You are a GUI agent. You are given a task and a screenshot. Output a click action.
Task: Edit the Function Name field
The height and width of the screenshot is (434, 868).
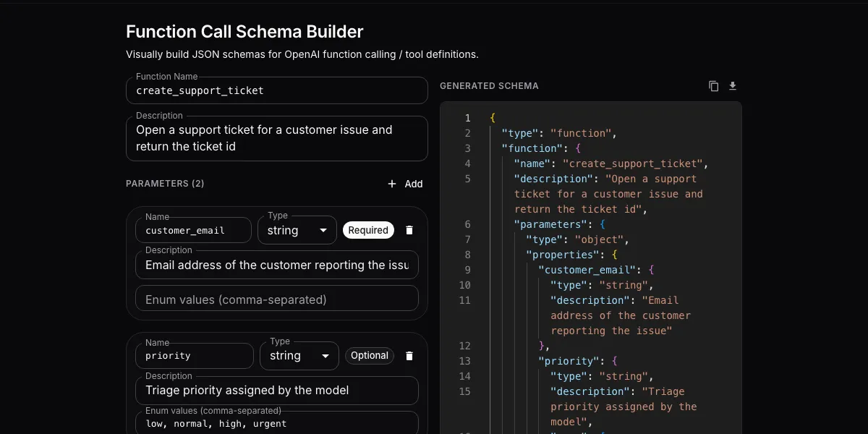[277, 90]
